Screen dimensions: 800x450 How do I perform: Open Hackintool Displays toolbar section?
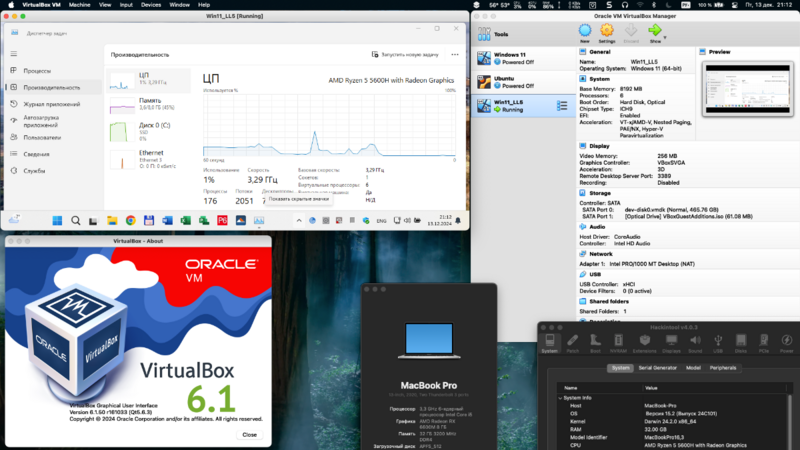point(671,343)
